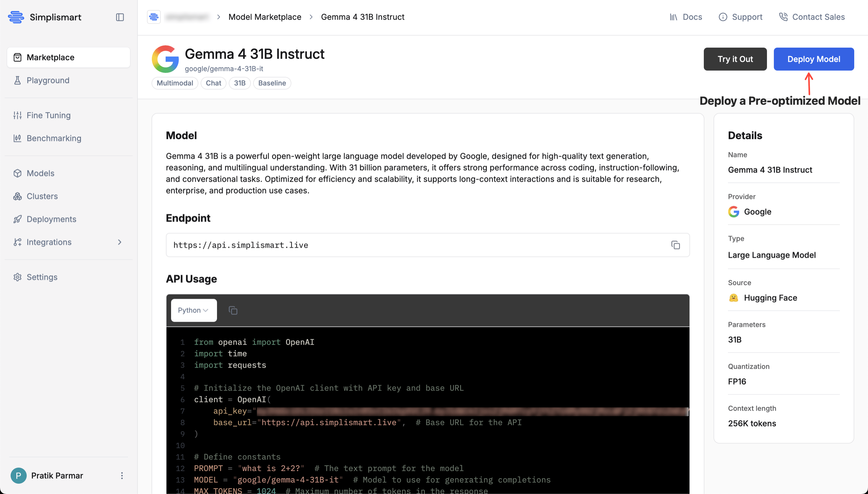
Task: Click the Hugging Face emoji icon
Action: click(734, 297)
